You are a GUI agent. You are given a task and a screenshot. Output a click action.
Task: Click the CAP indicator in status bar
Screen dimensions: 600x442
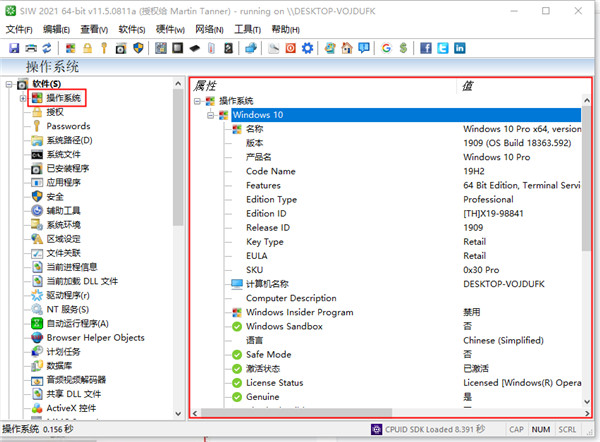click(x=516, y=430)
